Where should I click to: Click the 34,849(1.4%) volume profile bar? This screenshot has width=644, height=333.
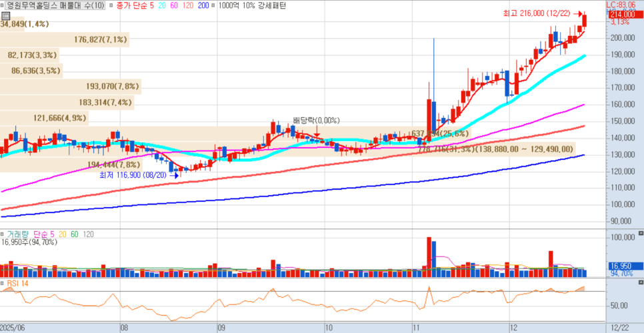(12, 24)
